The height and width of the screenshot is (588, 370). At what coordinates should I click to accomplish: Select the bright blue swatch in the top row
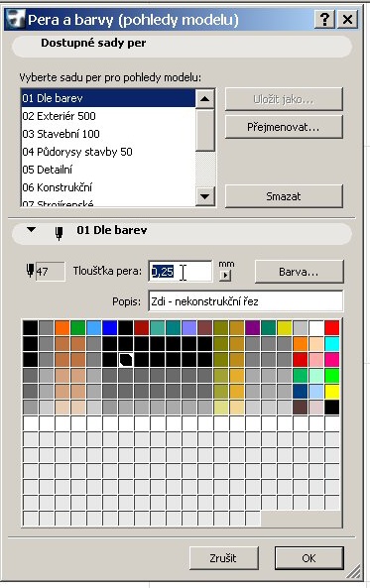pos(109,328)
